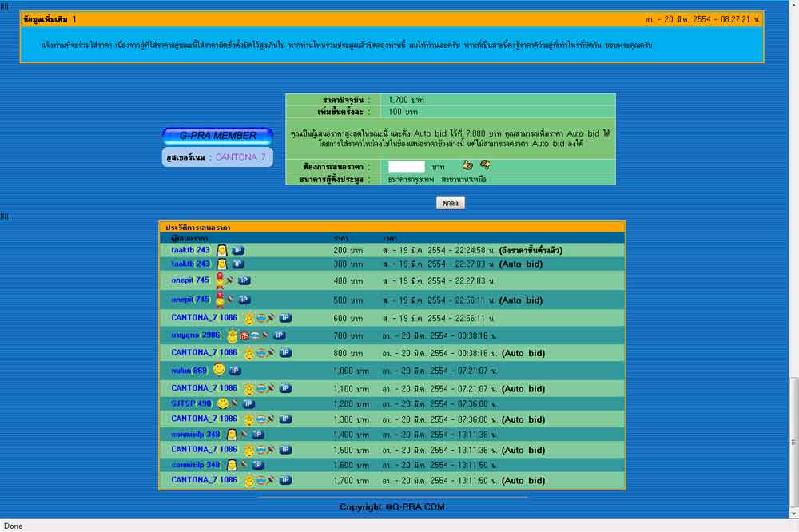The image size is (799, 532).
Task: Click the smiley face icon next to nulun
Action: (x=219, y=370)
